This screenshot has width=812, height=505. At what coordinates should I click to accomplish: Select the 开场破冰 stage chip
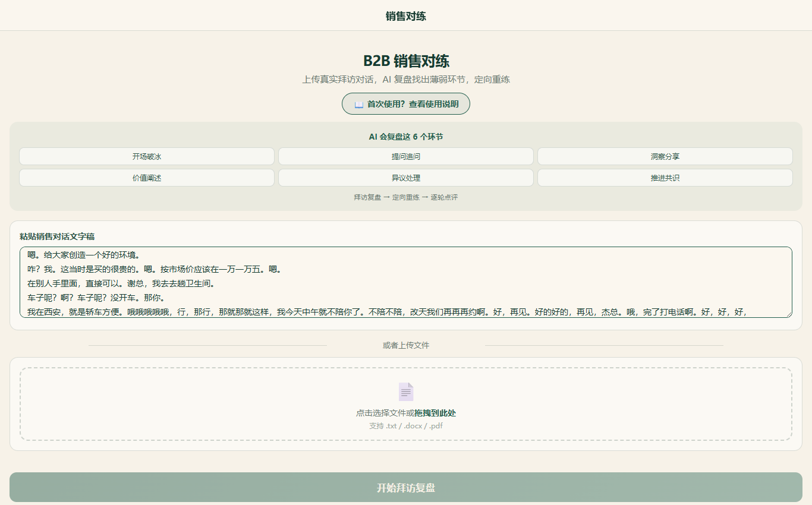147,156
